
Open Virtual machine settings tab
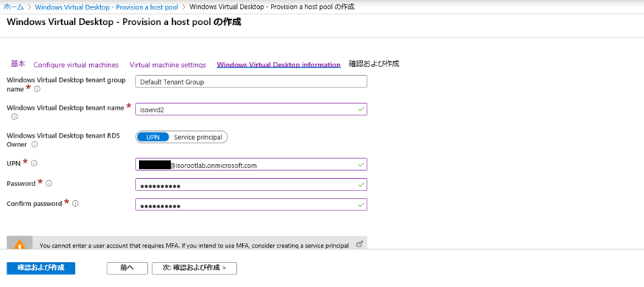coord(168,65)
